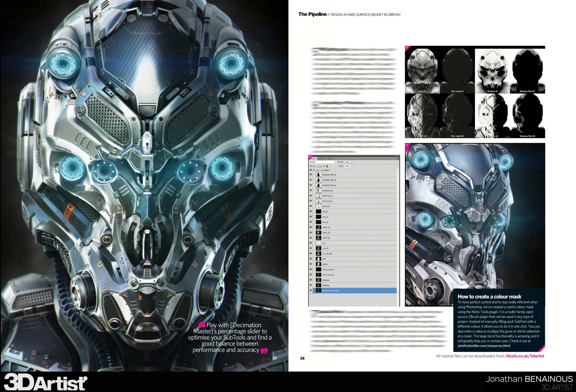Click RIM_03 layer thumbnail

tap(319, 211)
